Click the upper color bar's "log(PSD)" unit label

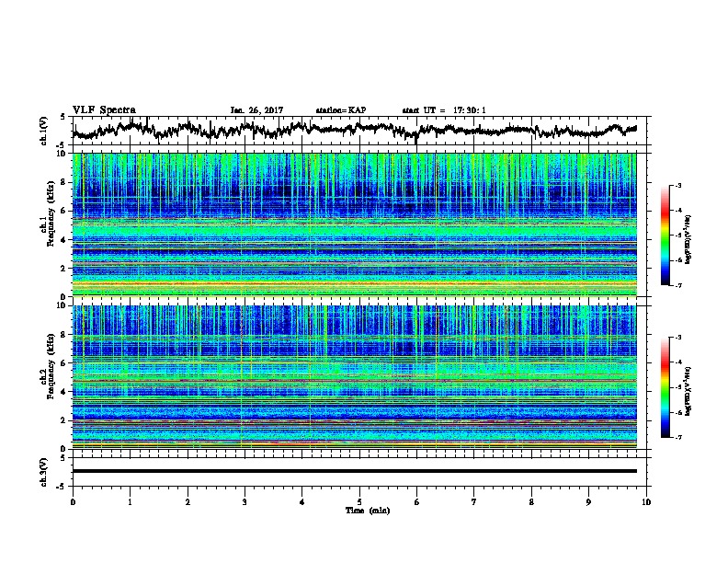pyautogui.click(x=688, y=239)
